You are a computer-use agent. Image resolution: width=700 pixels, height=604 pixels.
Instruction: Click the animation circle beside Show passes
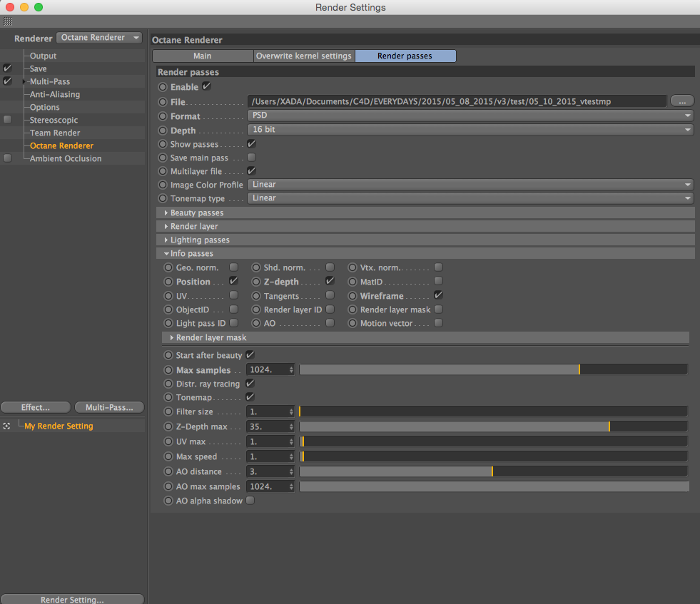coord(163,144)
